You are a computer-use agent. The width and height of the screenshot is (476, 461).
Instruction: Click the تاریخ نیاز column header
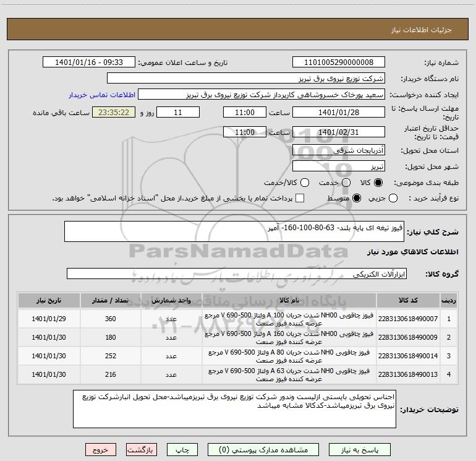coord(49,300)
